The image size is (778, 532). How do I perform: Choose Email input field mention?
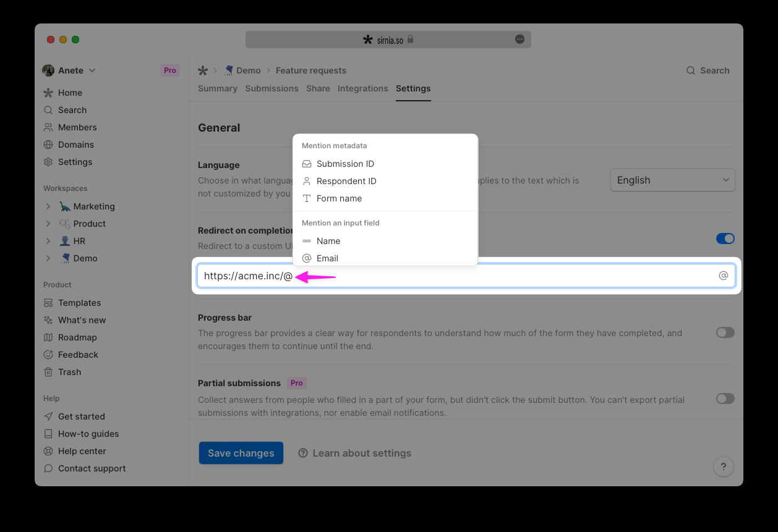tap(385, 258)
